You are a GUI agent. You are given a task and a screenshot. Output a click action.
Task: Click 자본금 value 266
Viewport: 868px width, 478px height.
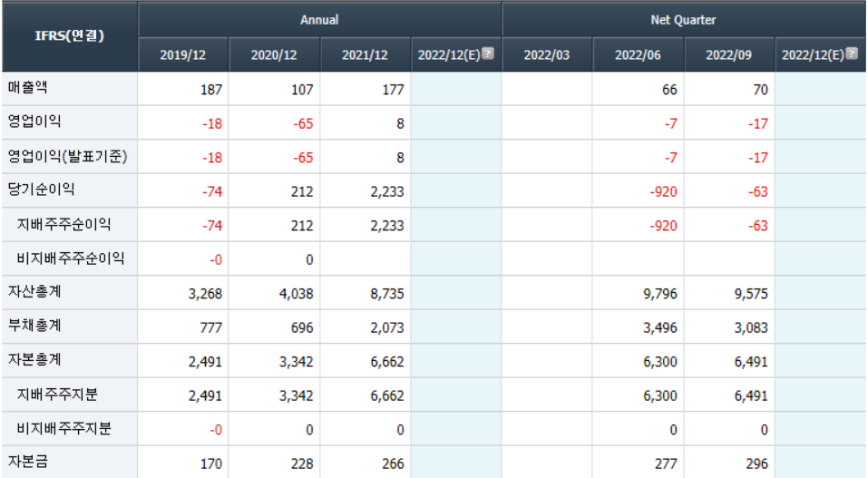tap(393, 463)
